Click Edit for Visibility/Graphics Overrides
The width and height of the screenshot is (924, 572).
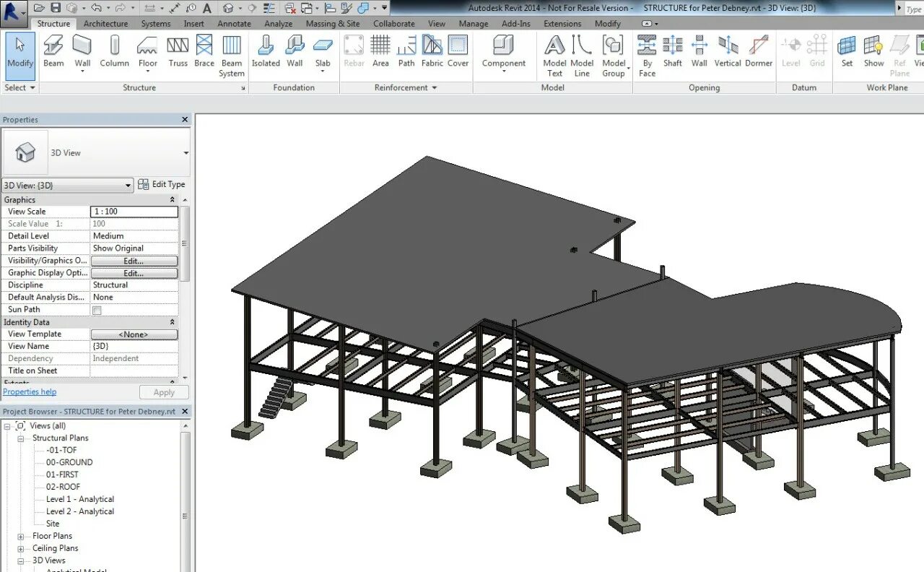point(134,261)
